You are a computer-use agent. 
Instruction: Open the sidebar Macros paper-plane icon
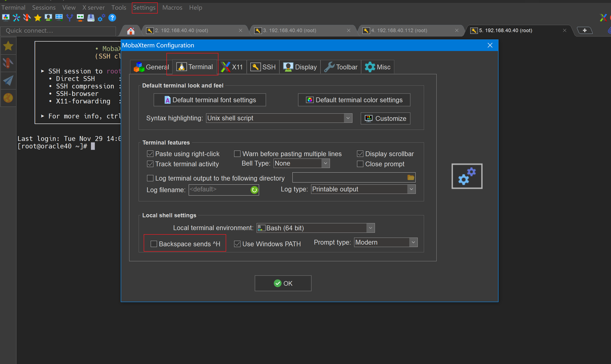pyautogui.click(x=8, y=80)
